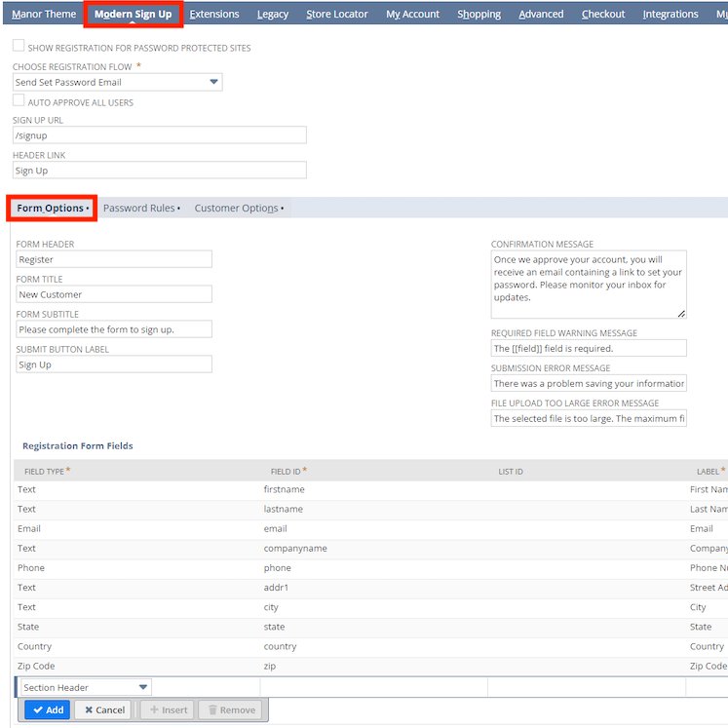Viewport: 728px width, 728px height.
Task: Click the Required Field Warning Message field
Action: point(589,348)
